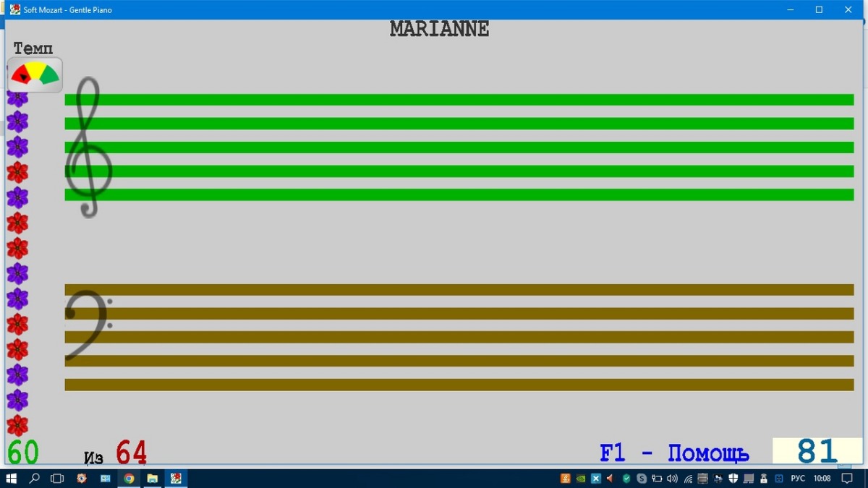
Task: Click the blue counter value 81
Action: click(x=817, y=451)
